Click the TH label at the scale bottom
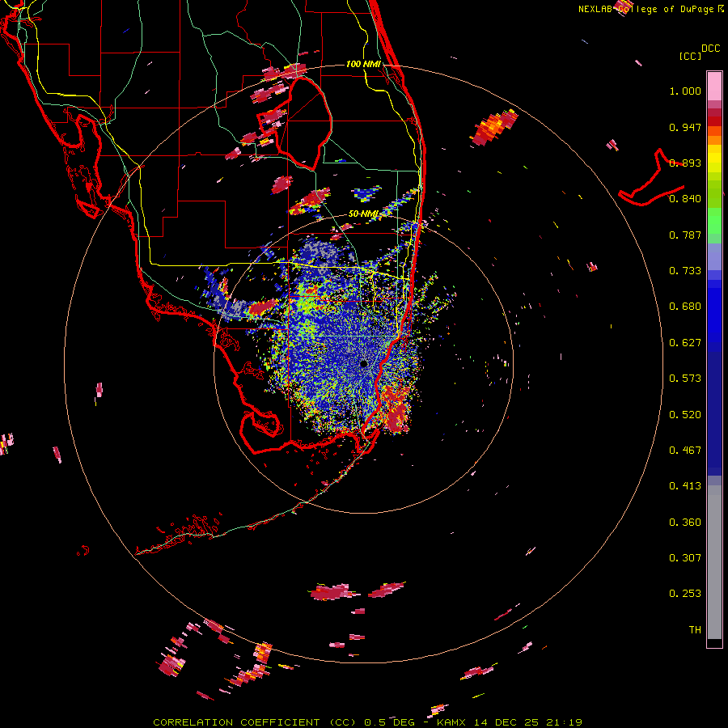Image resolution: width=728 pixels, height=728 pixels. (695, 630)
